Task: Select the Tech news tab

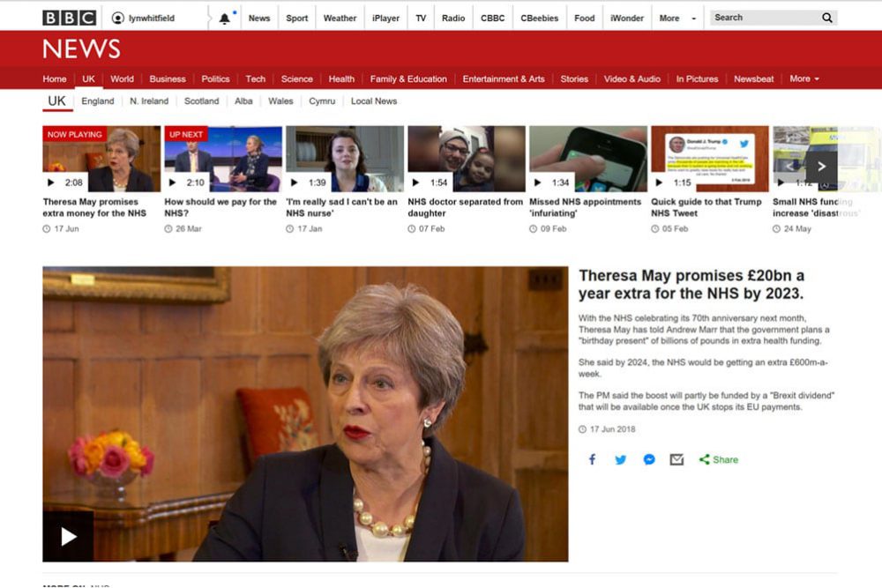Action: click(x=256, y=78)
